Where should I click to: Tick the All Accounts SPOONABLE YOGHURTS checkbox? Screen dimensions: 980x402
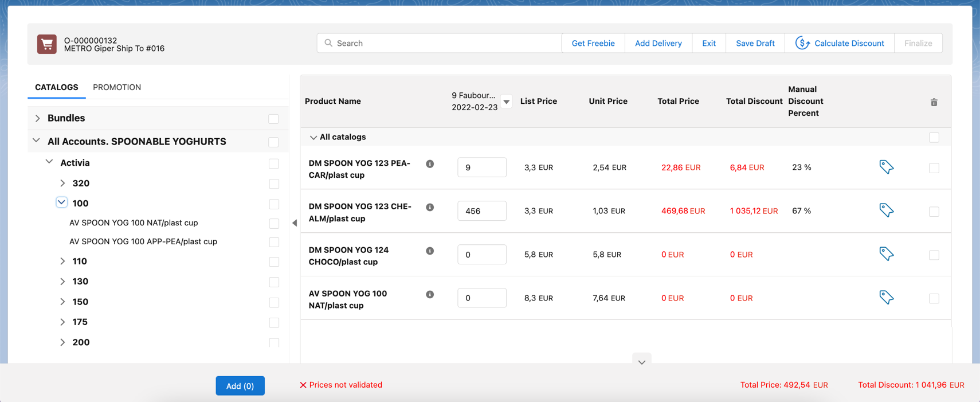point(273,142)
